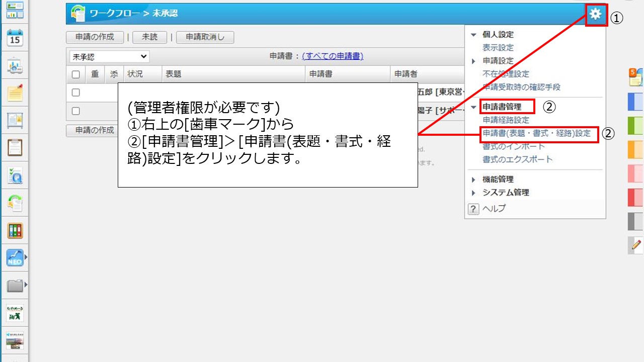Collapse the 個人設定 section arrow
This screenshot has height=362, width=644.
point(473,35)
